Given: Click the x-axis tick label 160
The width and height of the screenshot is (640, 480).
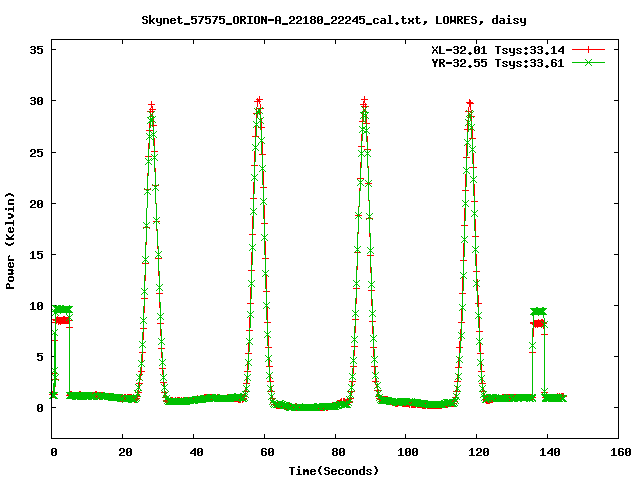Looking at the screenshot, I should (x=620, y=452).
